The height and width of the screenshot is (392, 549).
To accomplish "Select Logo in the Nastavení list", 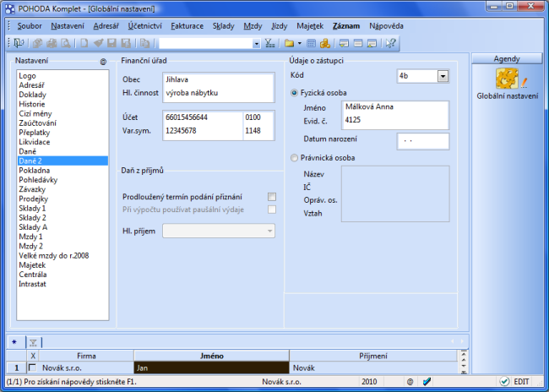I will click(63, 76).
